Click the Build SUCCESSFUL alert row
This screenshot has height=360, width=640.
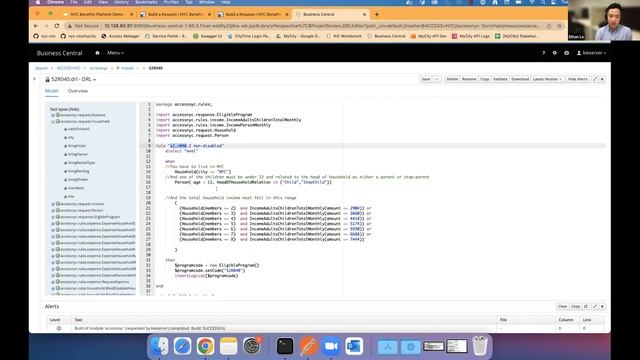coord(325,328)
